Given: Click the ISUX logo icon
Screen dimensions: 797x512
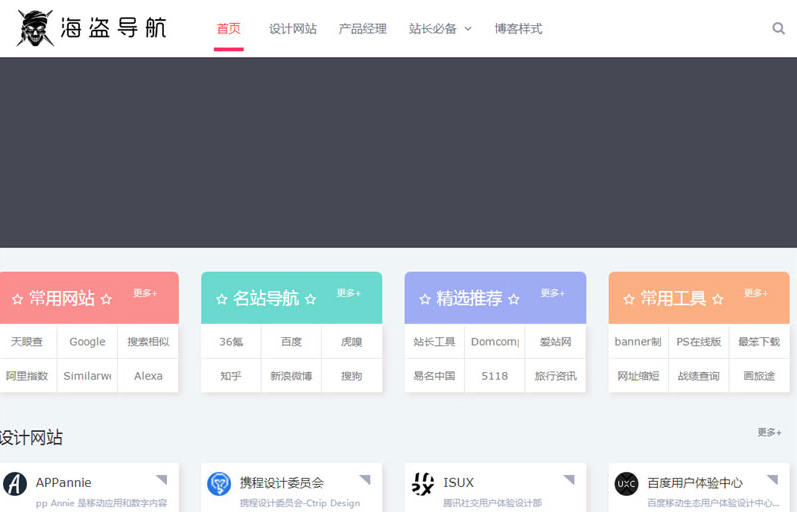Looking at the screenshot, I should tap(423, 484).
